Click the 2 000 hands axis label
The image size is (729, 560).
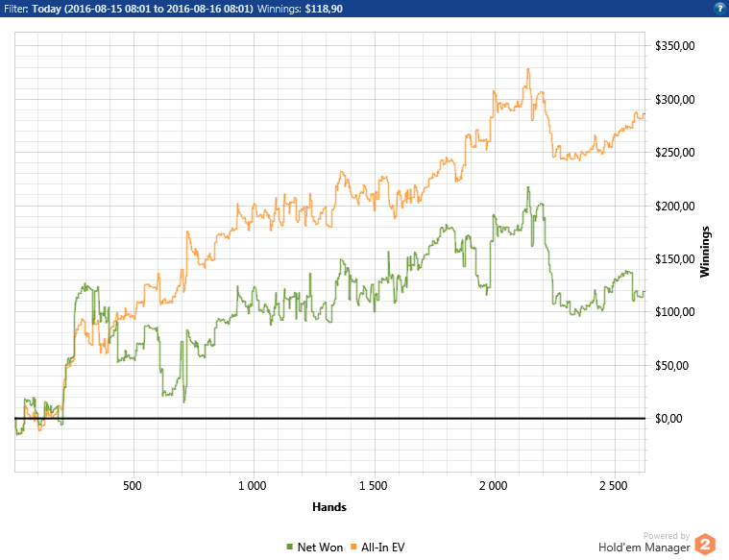494,486
